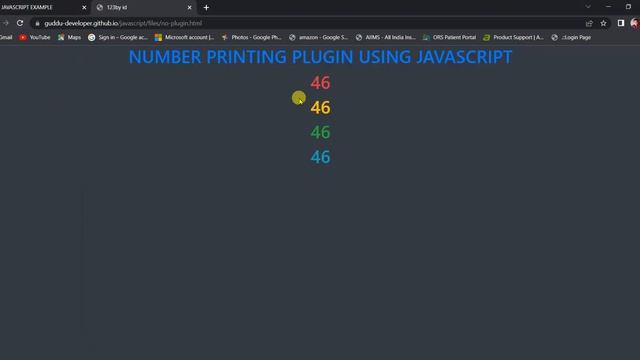Share this page icon
This screenshot has width=640, height=360.
point(589,24)
